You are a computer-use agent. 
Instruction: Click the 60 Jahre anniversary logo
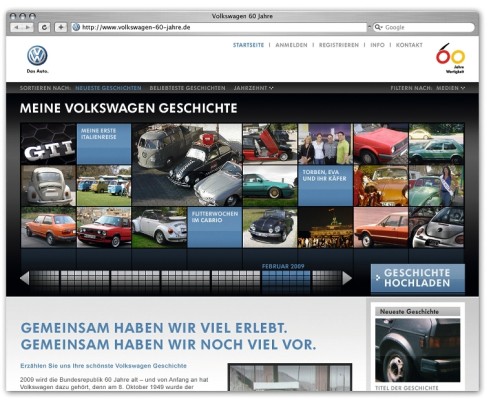click(451, 58)
